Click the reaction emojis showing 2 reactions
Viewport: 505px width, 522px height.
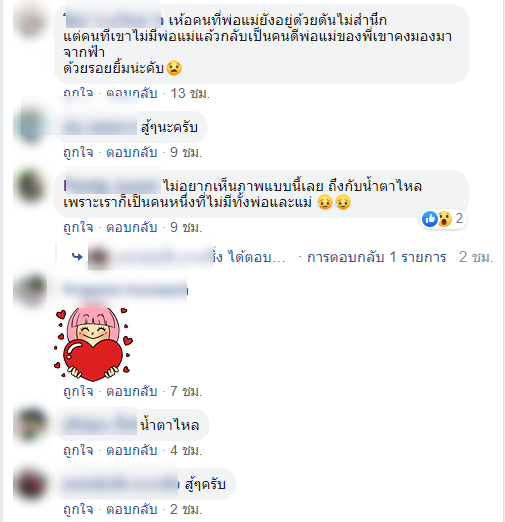tap(443, 219)
